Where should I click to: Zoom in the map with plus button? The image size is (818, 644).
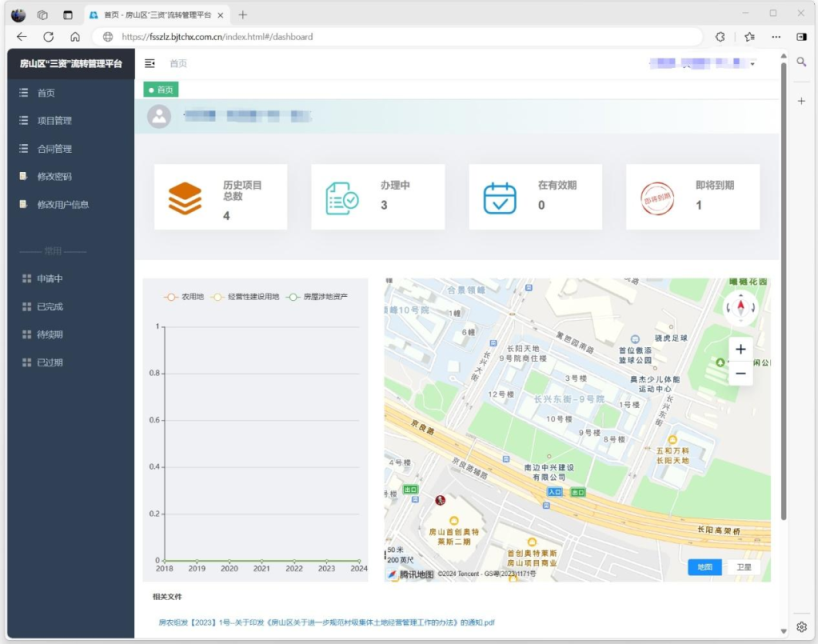point(740,349)
